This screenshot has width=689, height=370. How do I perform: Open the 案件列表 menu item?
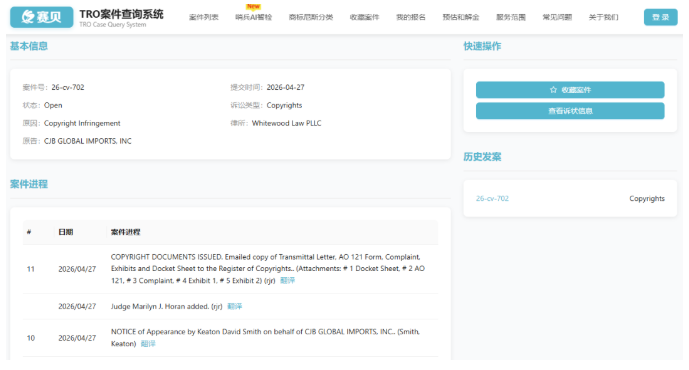tap(203, 17)
